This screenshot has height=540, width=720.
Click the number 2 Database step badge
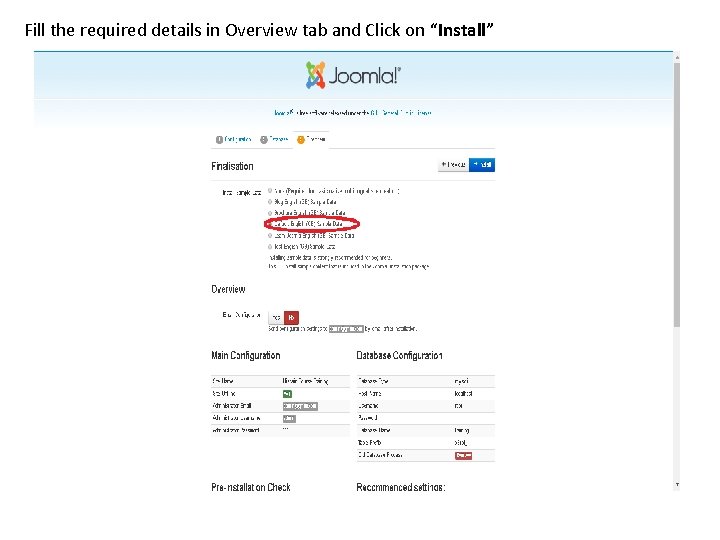click(264, 140)
